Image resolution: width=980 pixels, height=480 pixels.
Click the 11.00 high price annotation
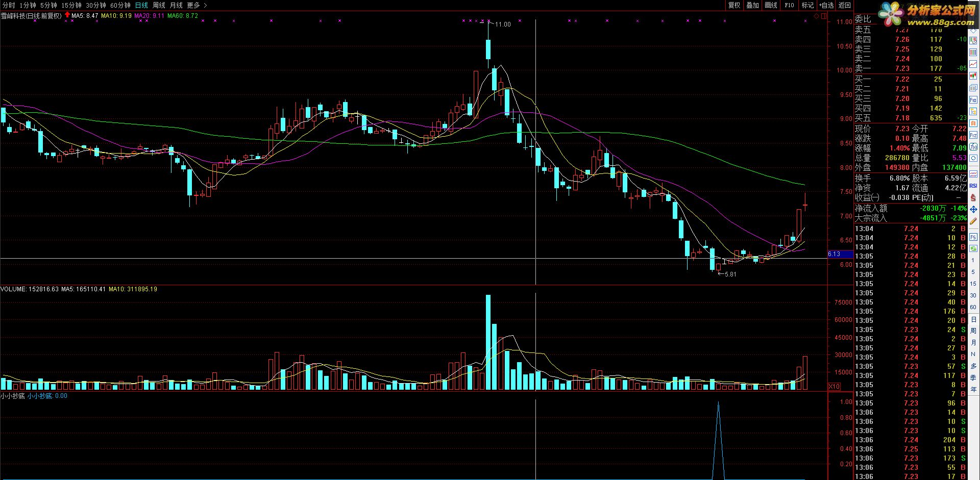[503, 24]
